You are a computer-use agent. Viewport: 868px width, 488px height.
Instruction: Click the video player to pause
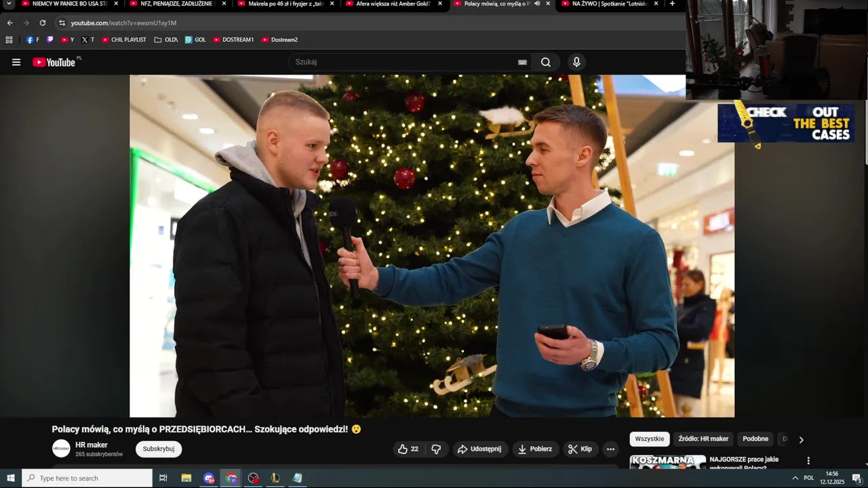pyautogui.click(x=432, y=246)
